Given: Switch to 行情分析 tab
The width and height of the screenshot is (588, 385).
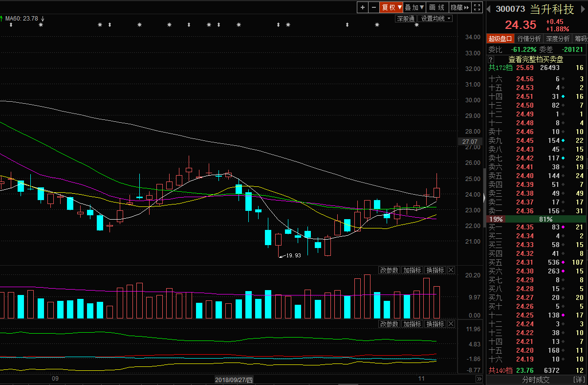Looking at the screenshot, I should [529, 39].
